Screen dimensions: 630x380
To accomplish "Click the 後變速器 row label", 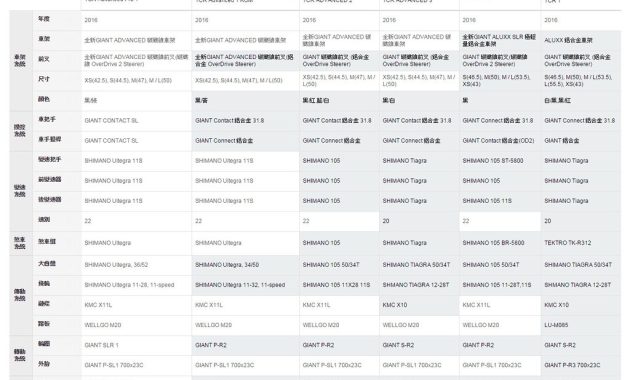I will click(x=50, y=200).
